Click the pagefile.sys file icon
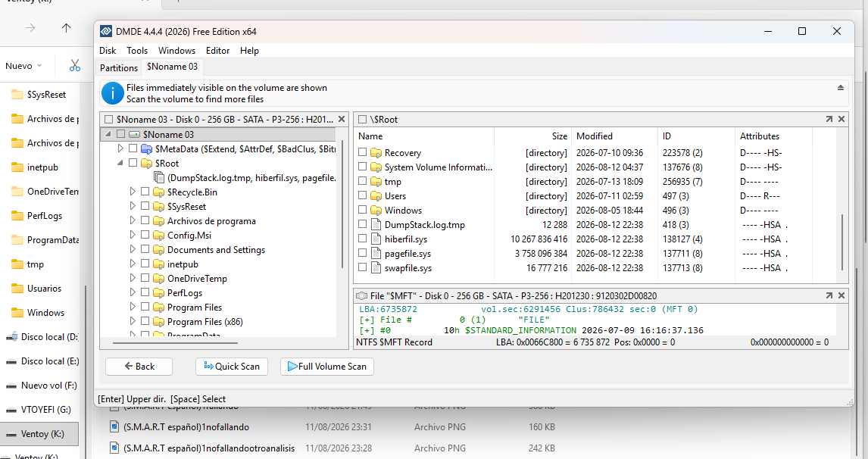868x459 pixels. click(376, 254)
